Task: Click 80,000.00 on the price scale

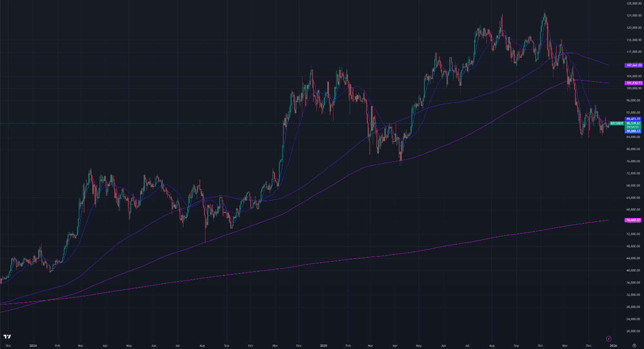Action: pos(633,149)
